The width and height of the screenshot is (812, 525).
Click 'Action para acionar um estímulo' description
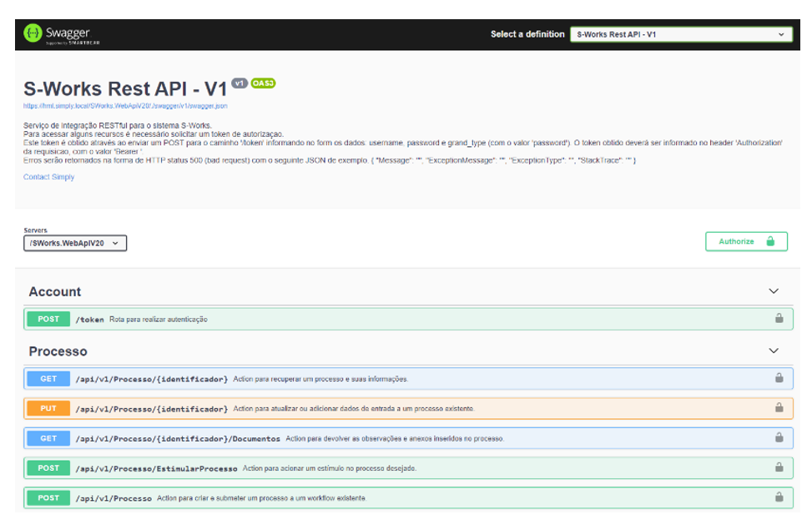pyautogui.click(x=330, y=468)
